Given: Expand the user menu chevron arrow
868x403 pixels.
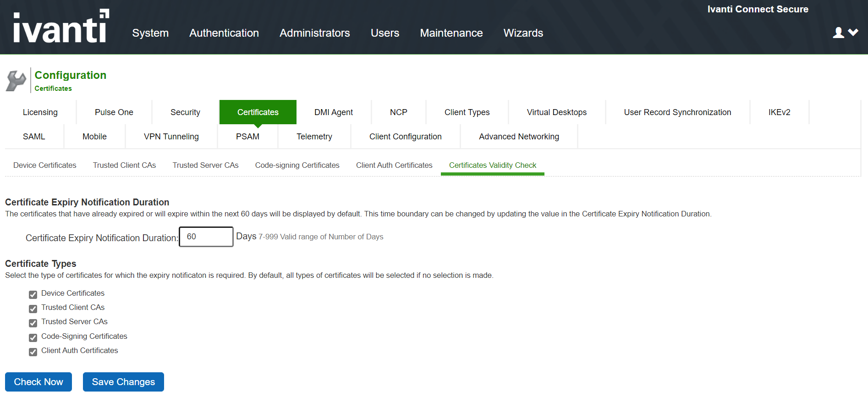Looking at the screenshot, I should (853, 32).
